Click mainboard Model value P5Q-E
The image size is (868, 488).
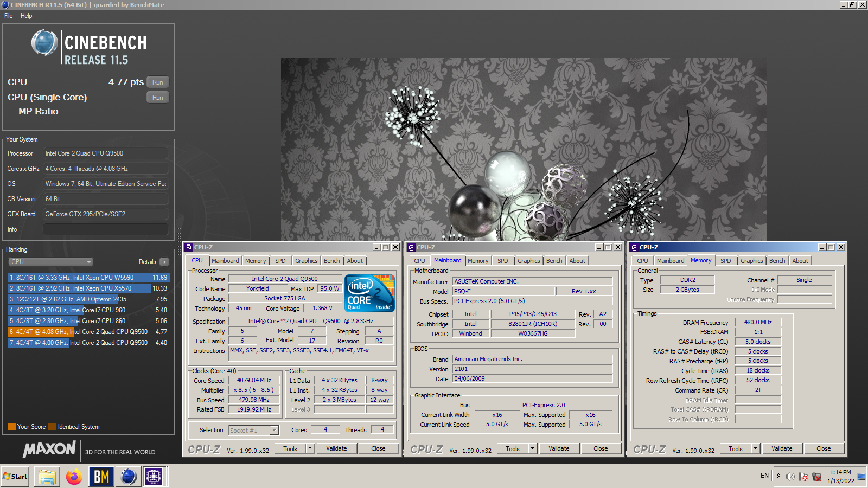[x=503, y=291]
